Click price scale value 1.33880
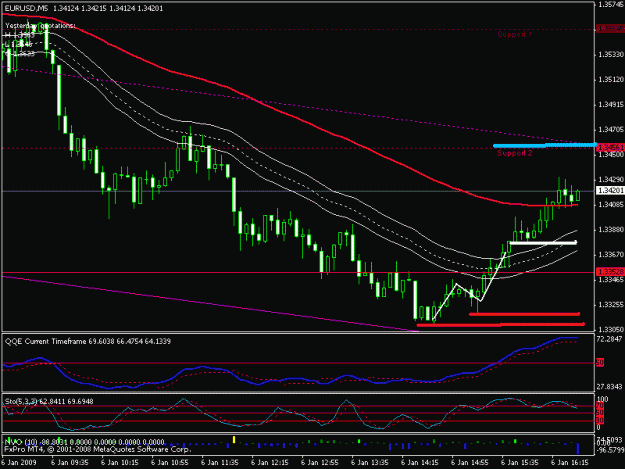The height and width of the screenshot is (469, 625). pos(611,230)
